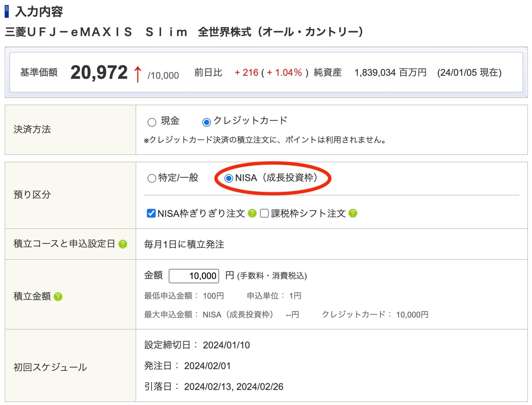Click the 初回スケジュール row label
The image size is (532, 405).
50,367
